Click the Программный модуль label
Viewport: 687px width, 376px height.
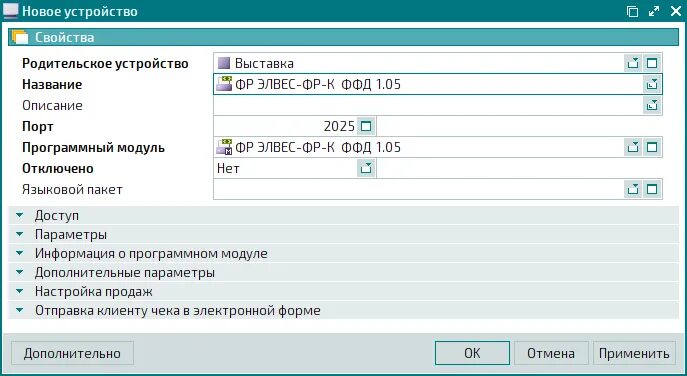point(93,148)
